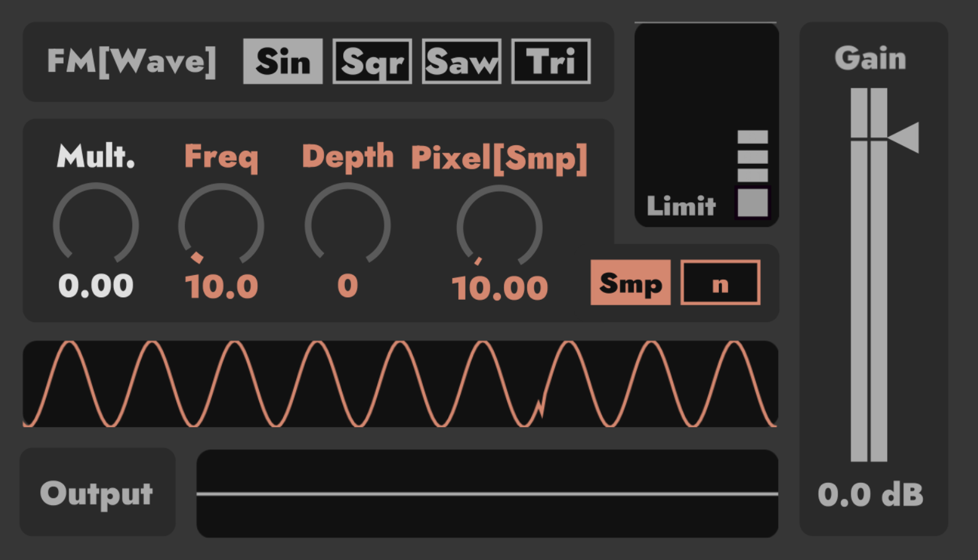Viewport: 978px width, 560px height.
Task: Click the limiter meter bars
Action: (x=752, y=156)
